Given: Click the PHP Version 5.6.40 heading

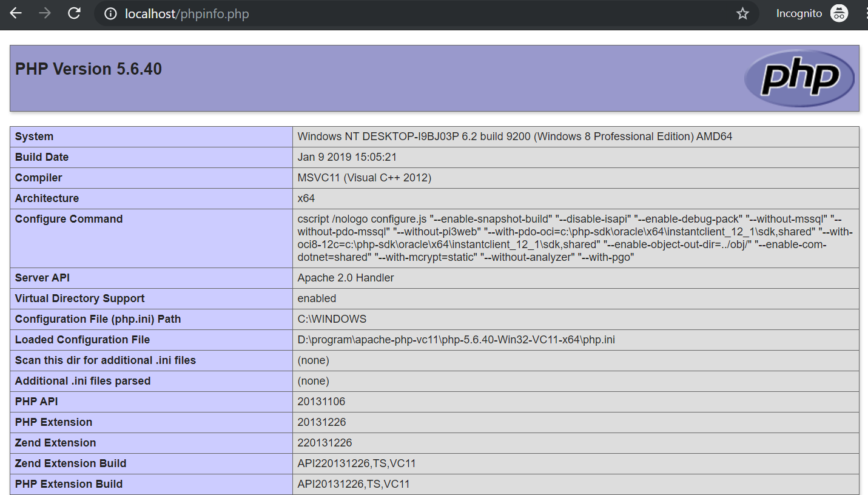Looking at the screenshot, I should (89, 69).
